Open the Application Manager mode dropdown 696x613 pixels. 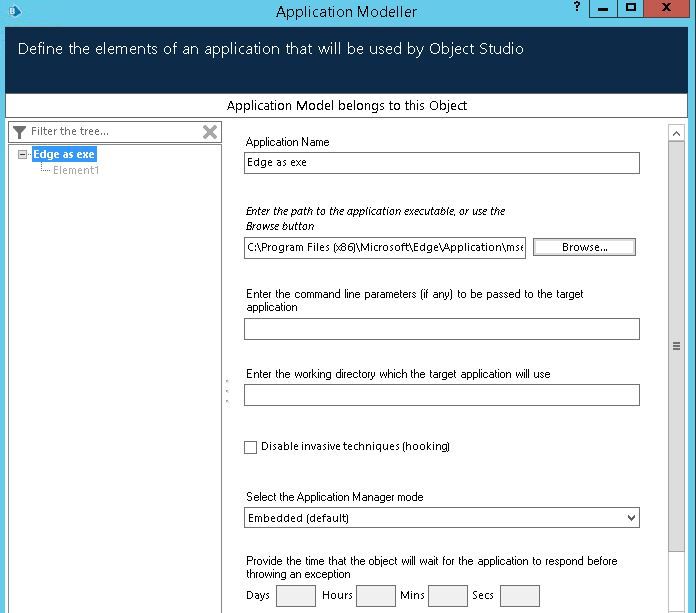tap(441, 518)
